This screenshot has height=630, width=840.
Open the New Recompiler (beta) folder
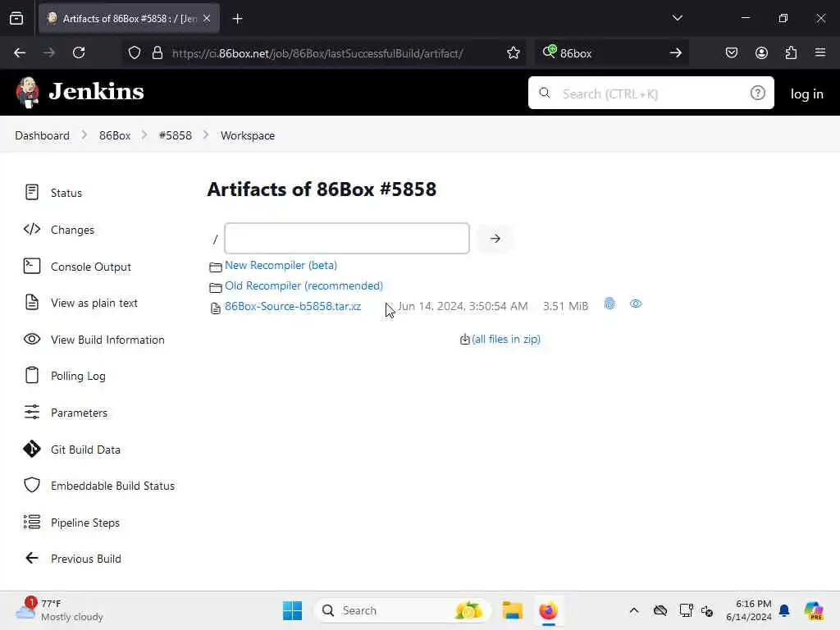tap(281, 265)
